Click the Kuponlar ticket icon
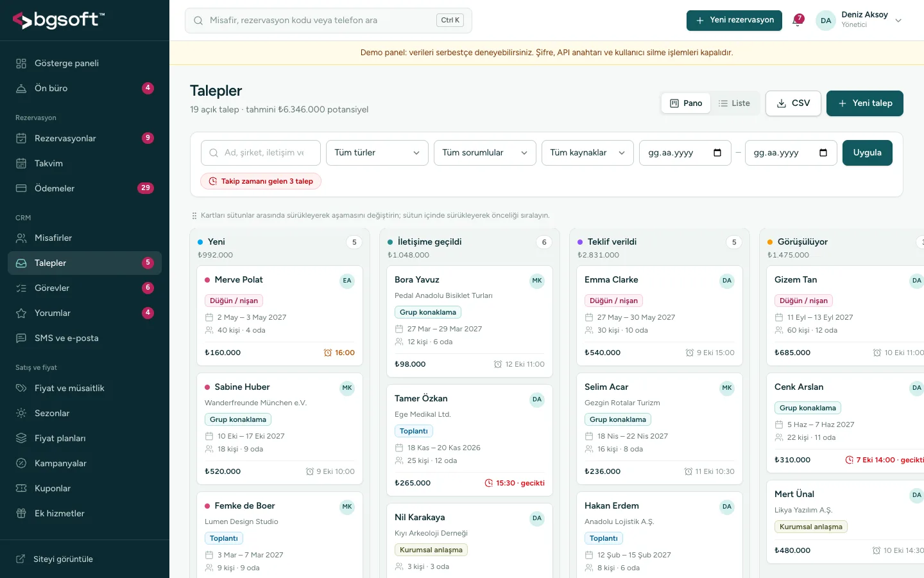Screen dimensions: 924x578 tap(21, 488)
